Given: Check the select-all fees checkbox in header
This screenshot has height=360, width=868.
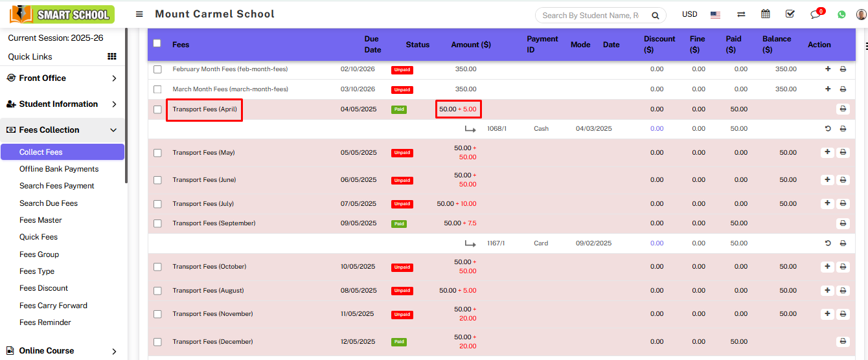Looking at the screenshot, I should click(x=157, y=43).
